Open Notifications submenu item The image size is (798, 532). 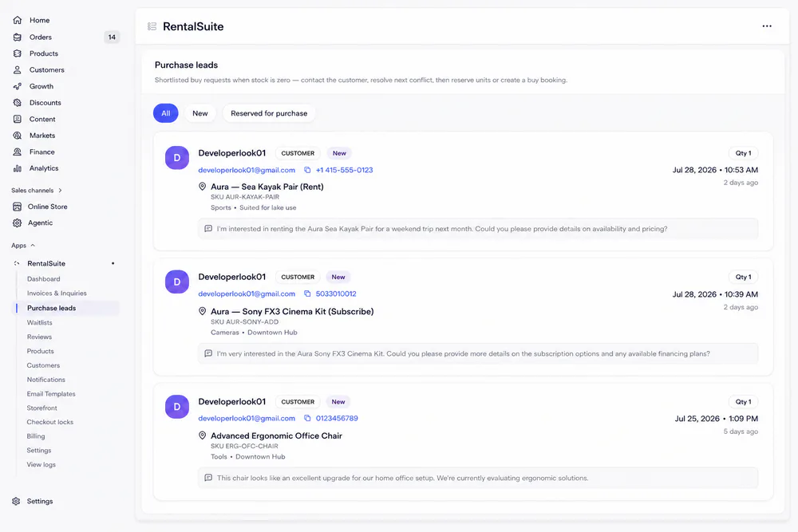45,380
